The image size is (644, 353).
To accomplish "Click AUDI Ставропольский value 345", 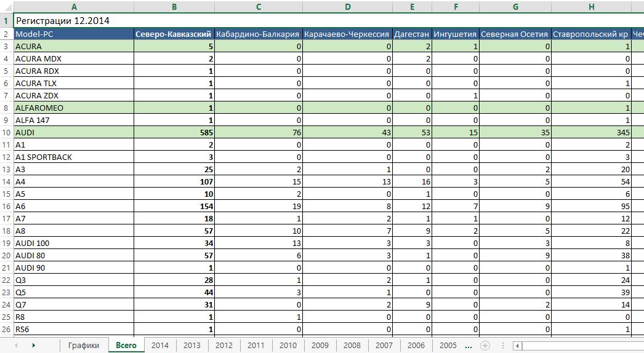I will [x=591, y=133].
